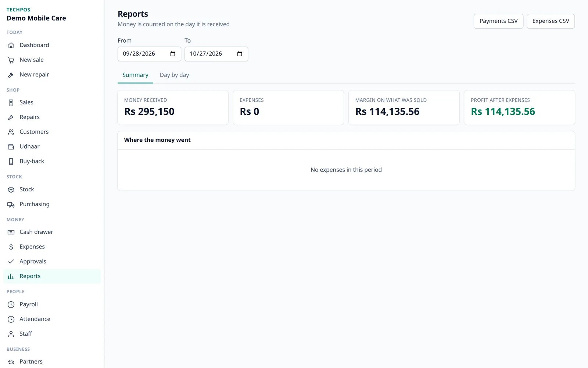588x368 pixels.
Task: Open the Attendance label
Action: 35,319
